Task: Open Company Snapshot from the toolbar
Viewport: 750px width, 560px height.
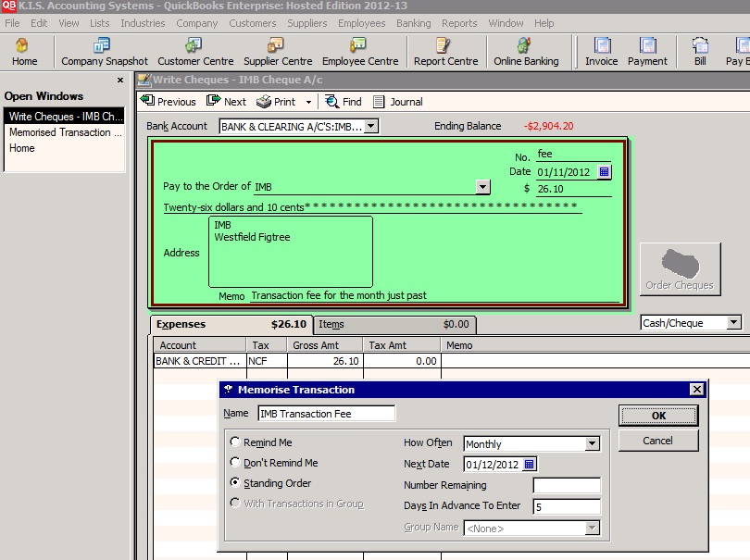Action: pyautogui.click(x=105, y=52)
